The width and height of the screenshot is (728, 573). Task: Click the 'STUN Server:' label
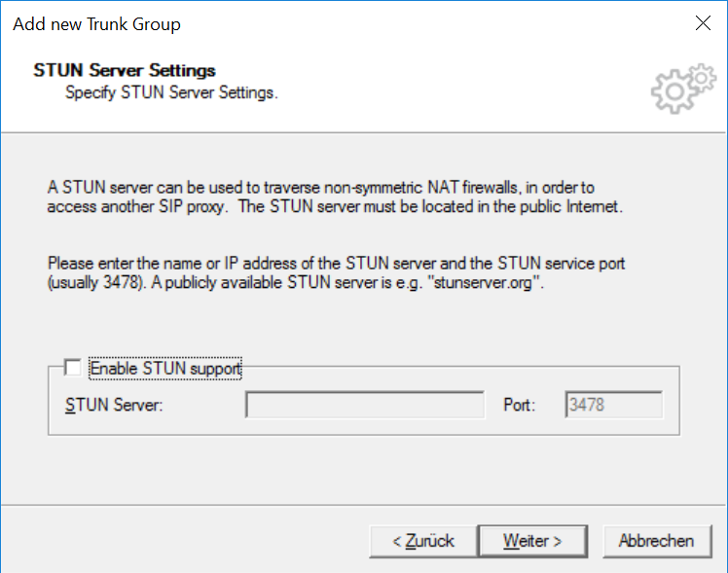click(x=114, y=405)
